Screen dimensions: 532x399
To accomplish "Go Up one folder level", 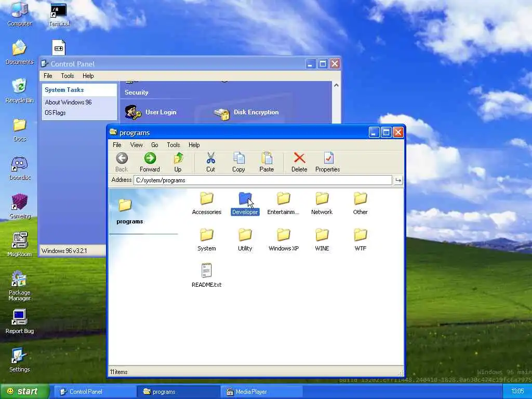I will click(178, 162).
